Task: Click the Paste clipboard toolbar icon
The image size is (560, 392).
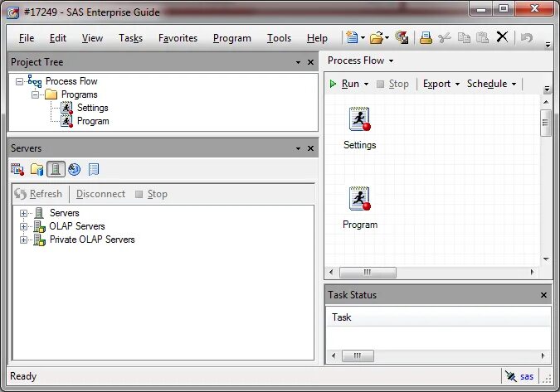Action: (483, 37)
